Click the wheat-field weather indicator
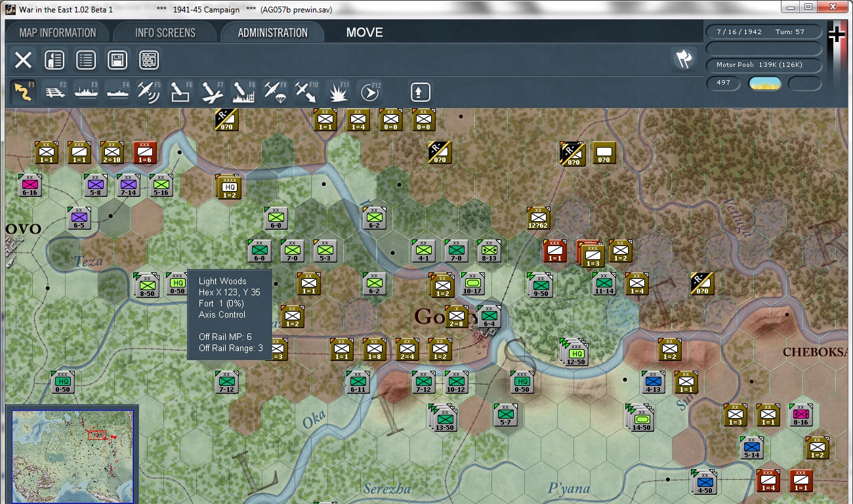The height and width of the screenshot is (504, 853). (x=765, y=83)
